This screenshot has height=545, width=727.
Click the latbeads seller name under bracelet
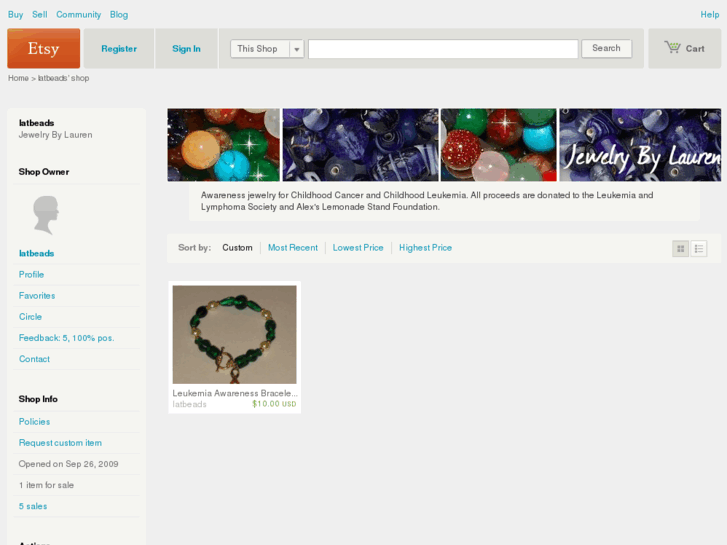(189, 404)
